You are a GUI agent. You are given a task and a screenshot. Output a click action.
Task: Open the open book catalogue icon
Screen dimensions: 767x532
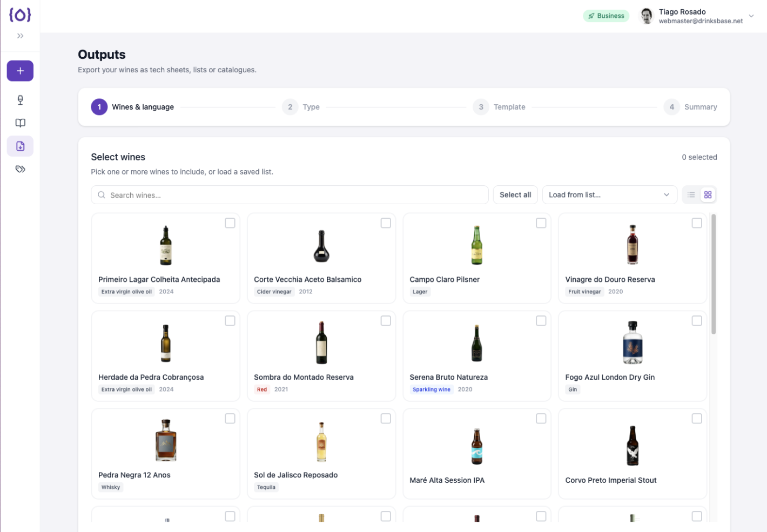[x=20, y=123]
